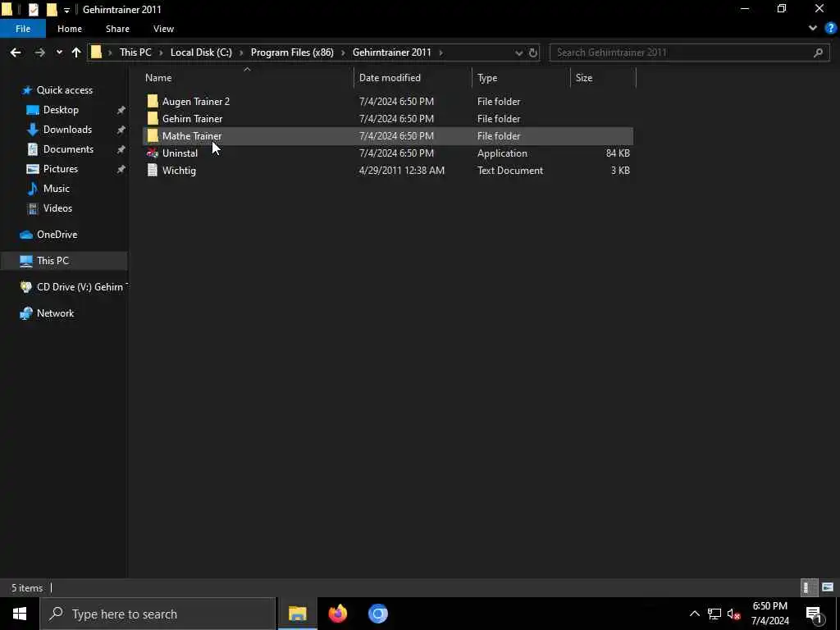The height and width of the screenshot is (630, 840).
Task: Go back with the Back arrow
Action: (x=16, y=52)
